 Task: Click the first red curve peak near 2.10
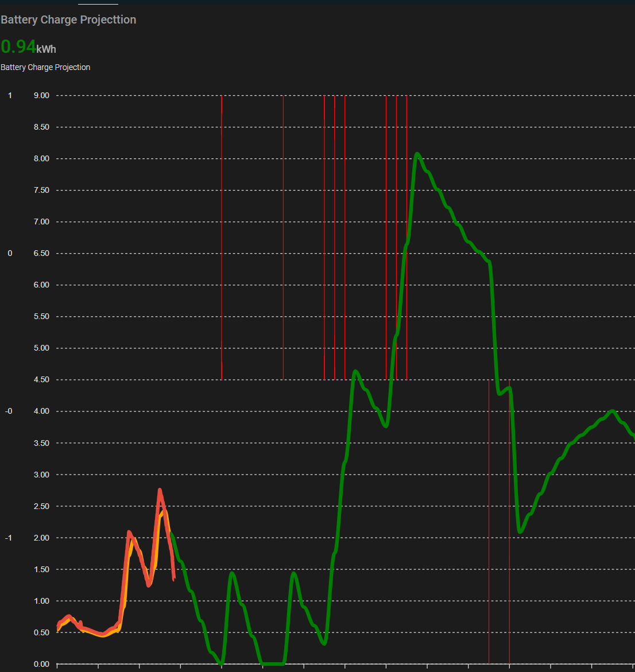(x=129, y=532)
